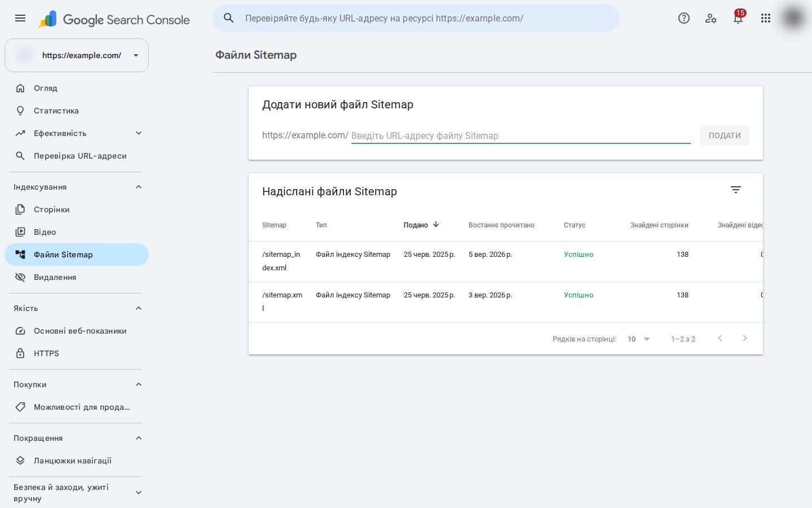Open the /sitemap_index.xml row
Image resolution: width=812 pixels, height=508 pixels.
[506, 261]
